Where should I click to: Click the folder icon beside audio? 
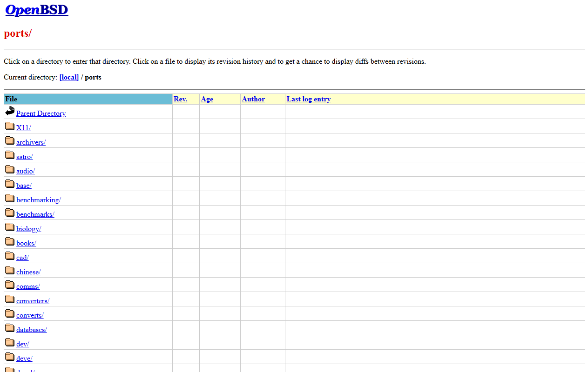coord(10,168)
